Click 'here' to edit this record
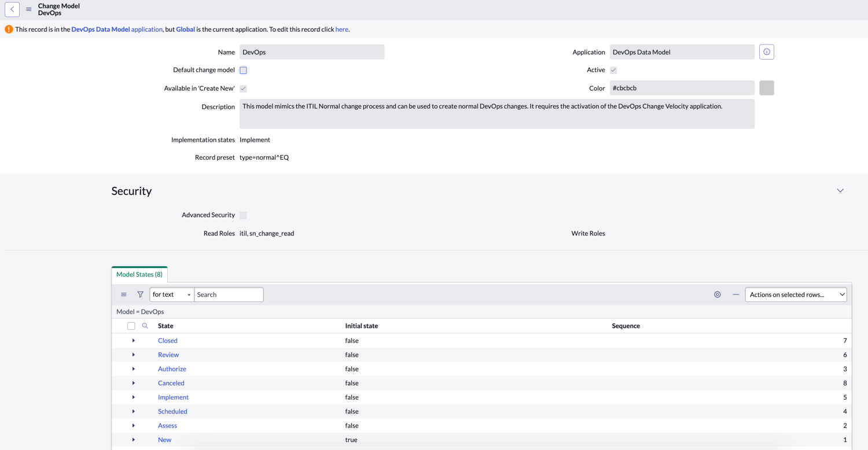868x450 pixels. [x=342, y=29]
